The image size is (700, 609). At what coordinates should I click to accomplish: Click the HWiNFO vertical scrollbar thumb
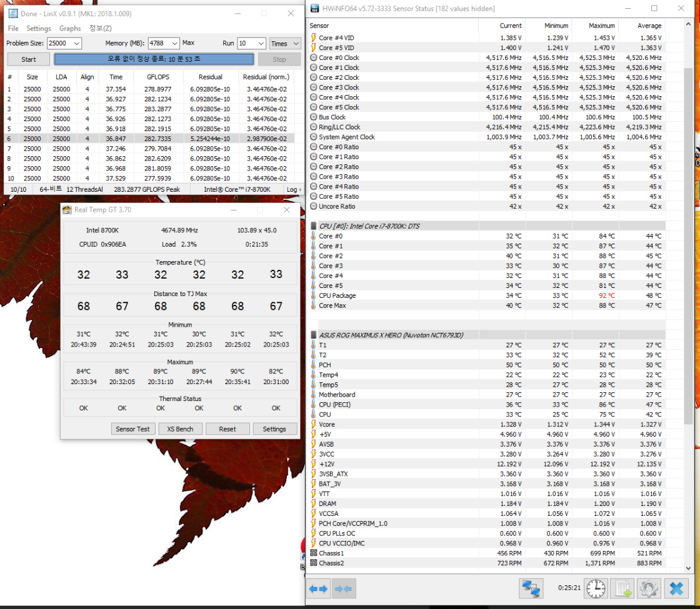click(x=687, y=246)
